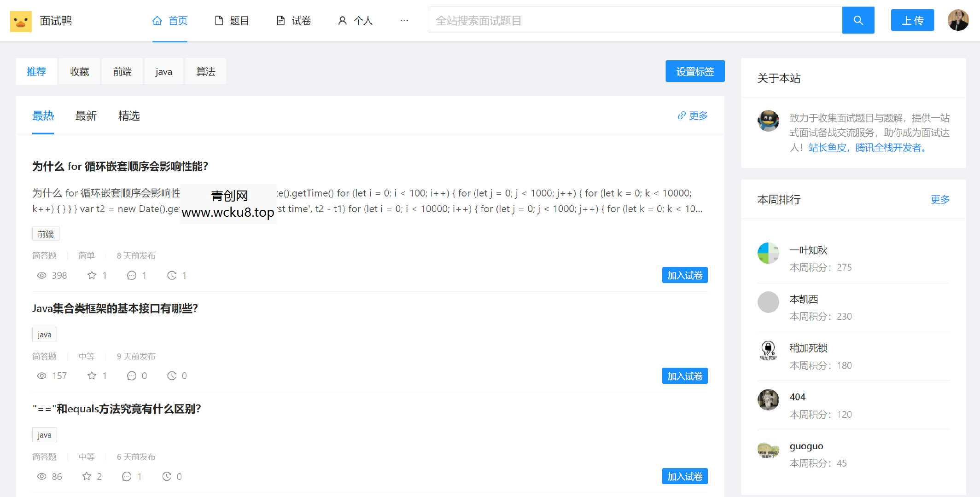Open 题目 navigation menu item
Image resolution: width=980 pixels, height=497 pixels.
pos(232,21)
